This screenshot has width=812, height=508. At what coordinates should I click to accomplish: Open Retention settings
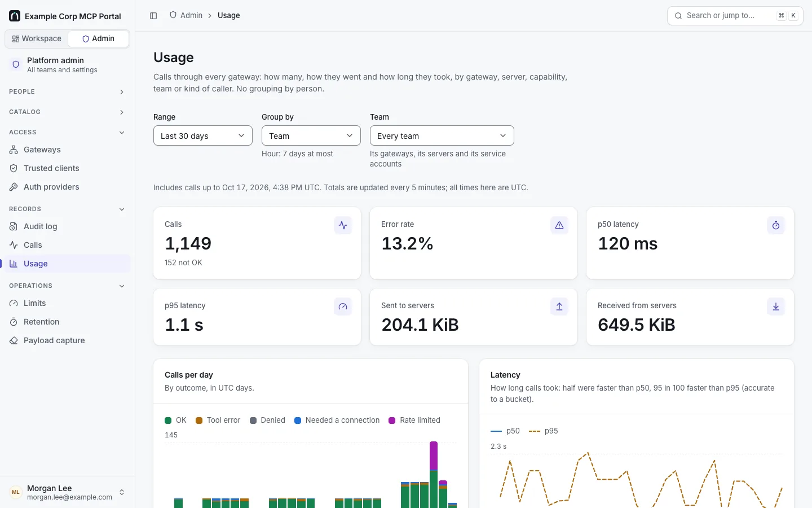[x=68, y=322]
